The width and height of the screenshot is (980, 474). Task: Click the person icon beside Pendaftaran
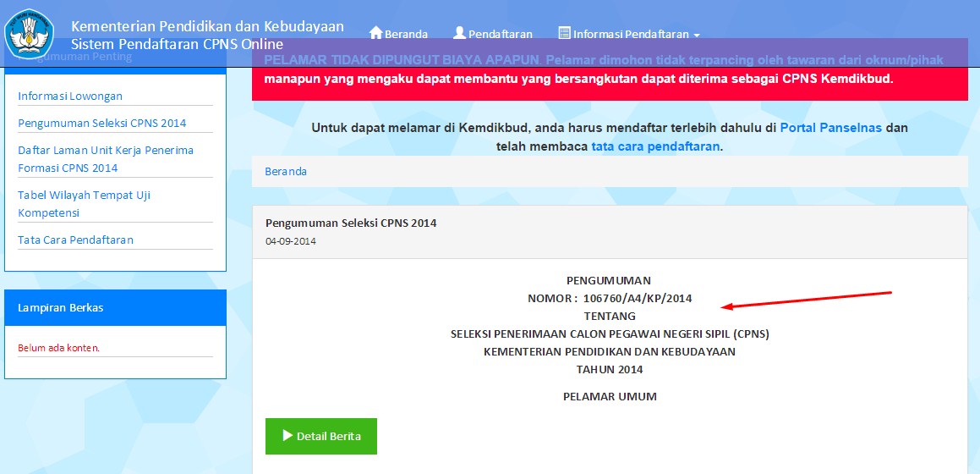click(x=459, y=32)
